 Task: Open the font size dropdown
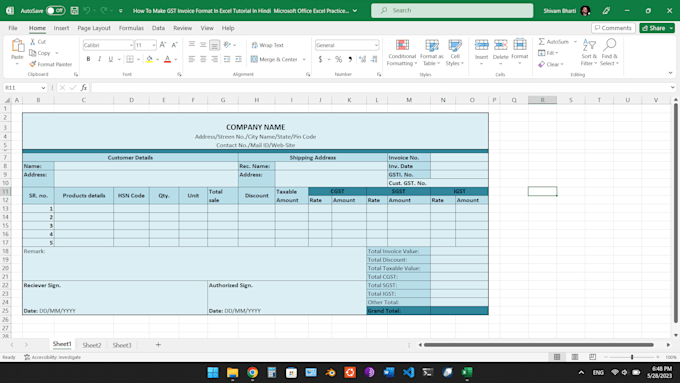[154, 45]
